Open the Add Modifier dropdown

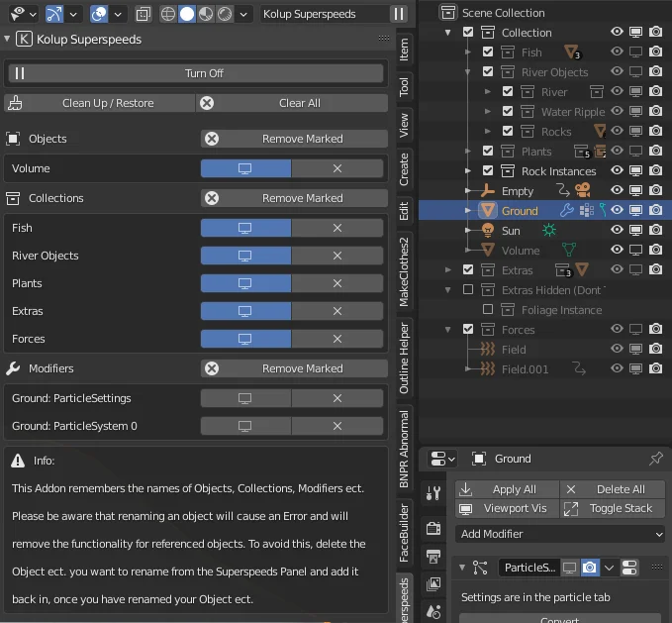[560, 534]
